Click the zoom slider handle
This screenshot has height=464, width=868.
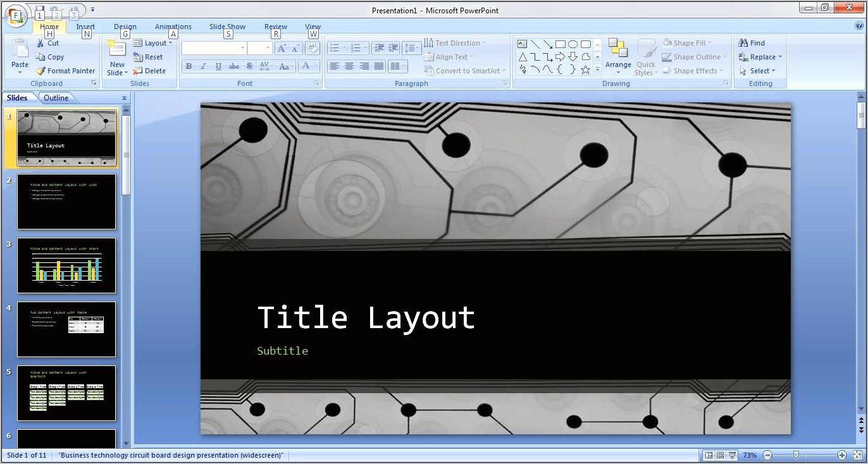tap(796, 455)
